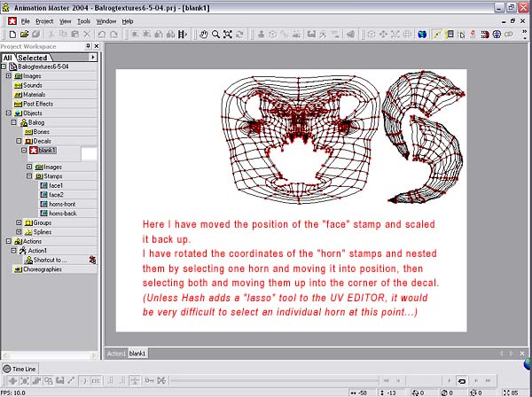The height and width of the screenshot is (397, 532).
Task: Switch workspace filter to Selected
Action: click(x=33, y=58)
